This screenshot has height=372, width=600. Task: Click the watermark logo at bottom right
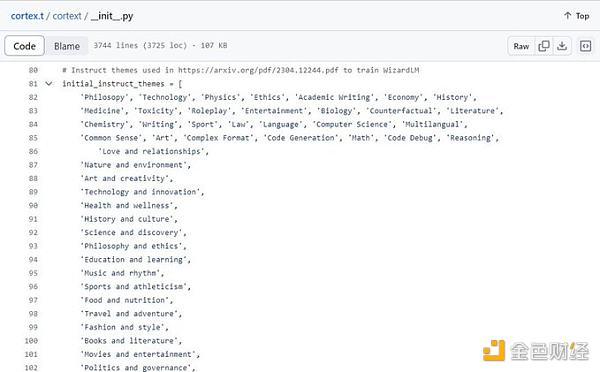(536, 351)
